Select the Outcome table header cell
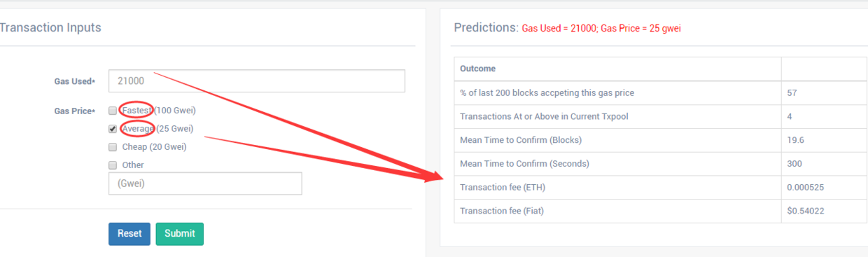The height and width of the screenshot is (257, 868). click(617, 69)
